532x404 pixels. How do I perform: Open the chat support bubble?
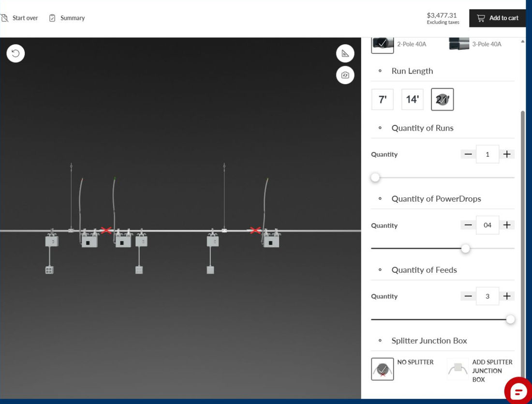click(x=518, y=391)
